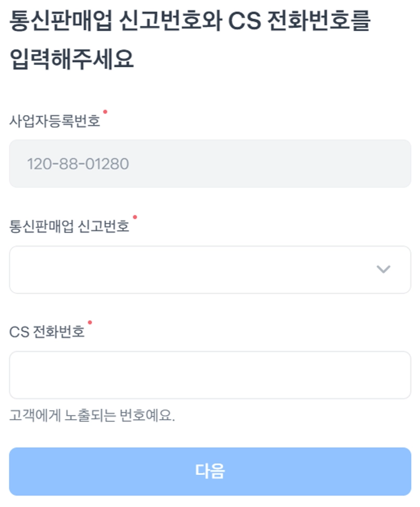Click the red required dot beside 통신판매업 신고번호

(135, 217)
